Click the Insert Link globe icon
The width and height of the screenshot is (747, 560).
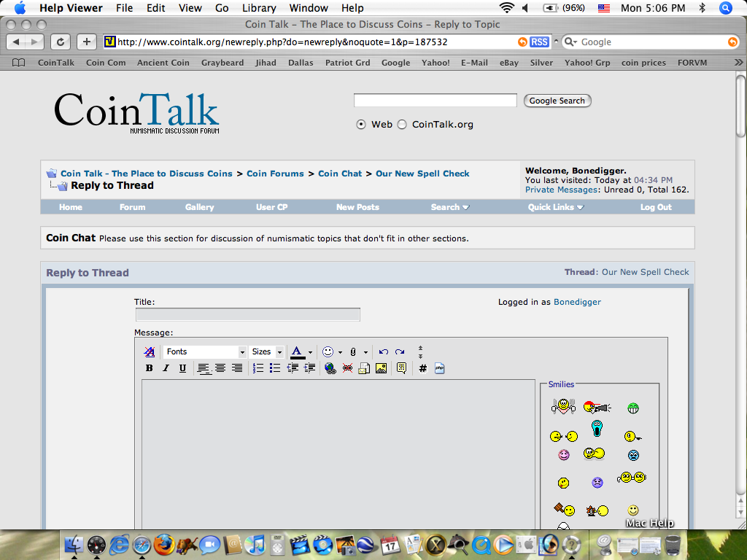coord(330,368)
